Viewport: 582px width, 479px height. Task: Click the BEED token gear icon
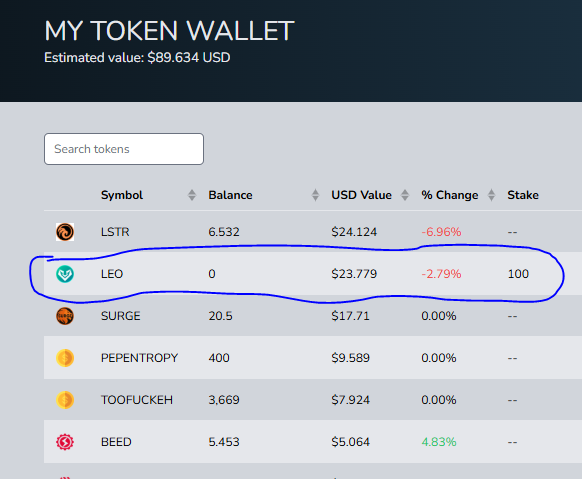65,442
